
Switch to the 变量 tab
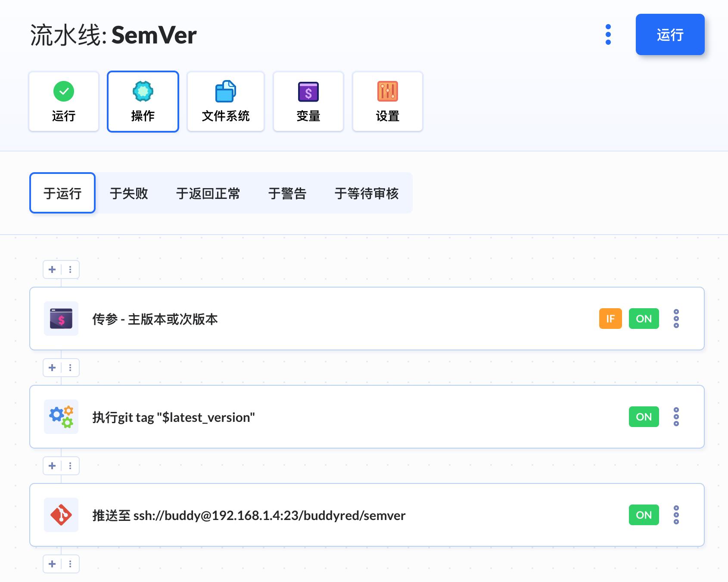(x=308, y=102)
